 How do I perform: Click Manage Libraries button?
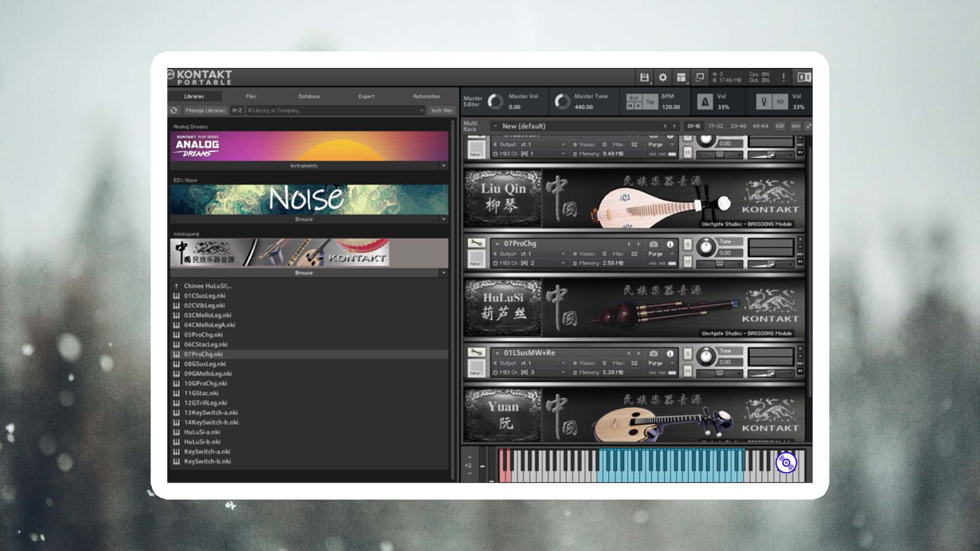tap(205, 110)
